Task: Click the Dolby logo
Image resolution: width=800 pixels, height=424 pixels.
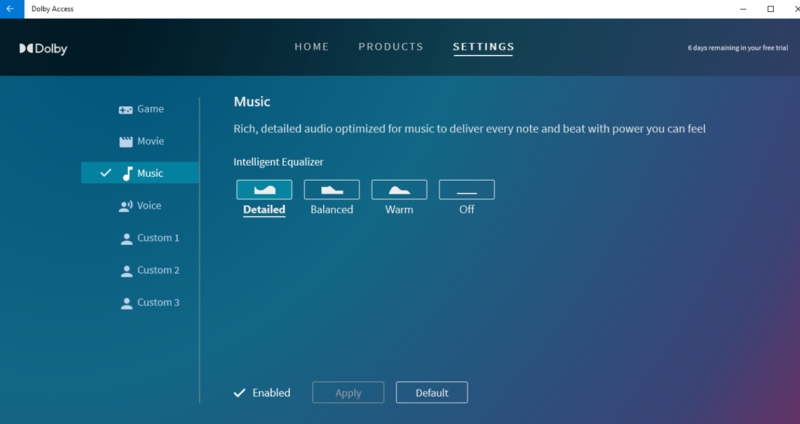Action: (43, 48)
